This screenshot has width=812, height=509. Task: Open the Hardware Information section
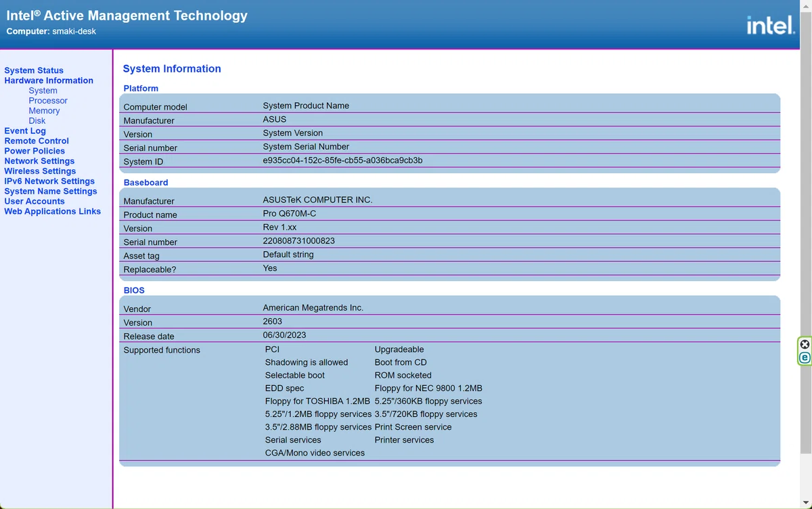click(x=49, y=81)
